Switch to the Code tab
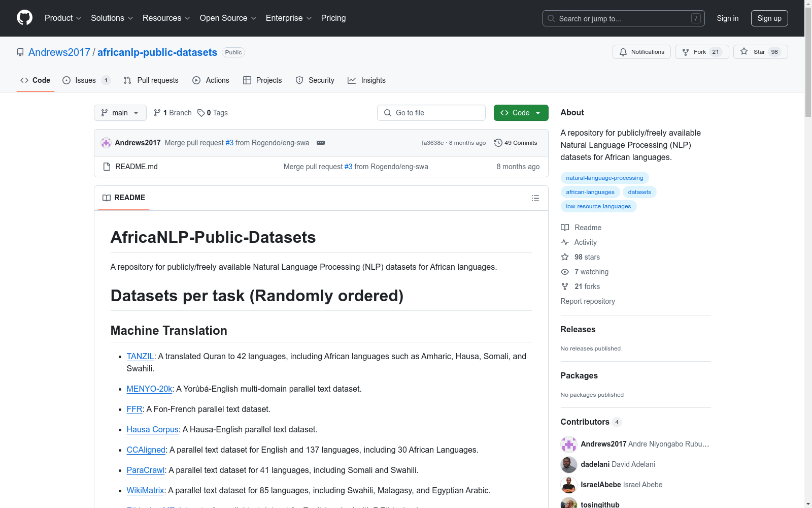The image size is (812, 508). 36,80
